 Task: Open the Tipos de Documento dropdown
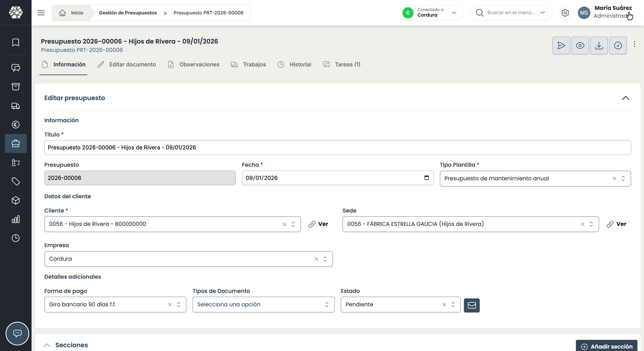[x=264, y=305]
